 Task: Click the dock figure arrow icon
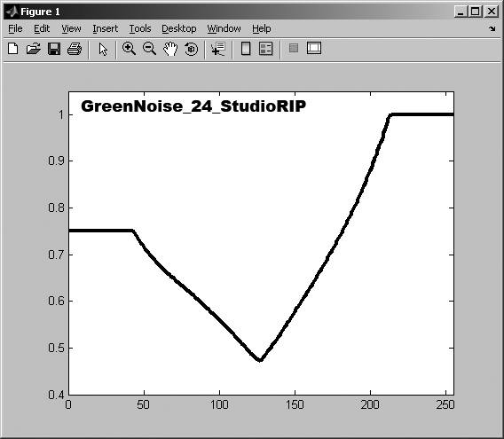coord(492,29)
